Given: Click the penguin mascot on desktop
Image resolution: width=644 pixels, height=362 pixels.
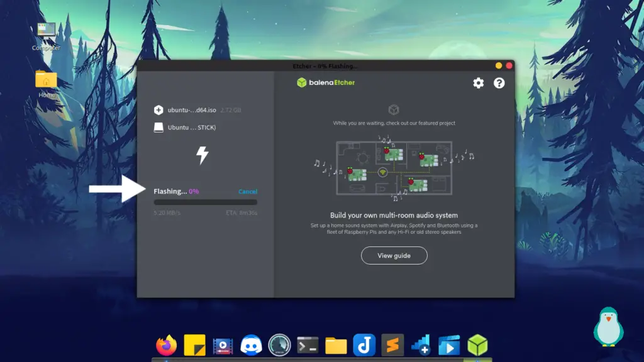Looking at the screenshot, I should [x=609, y=327].
